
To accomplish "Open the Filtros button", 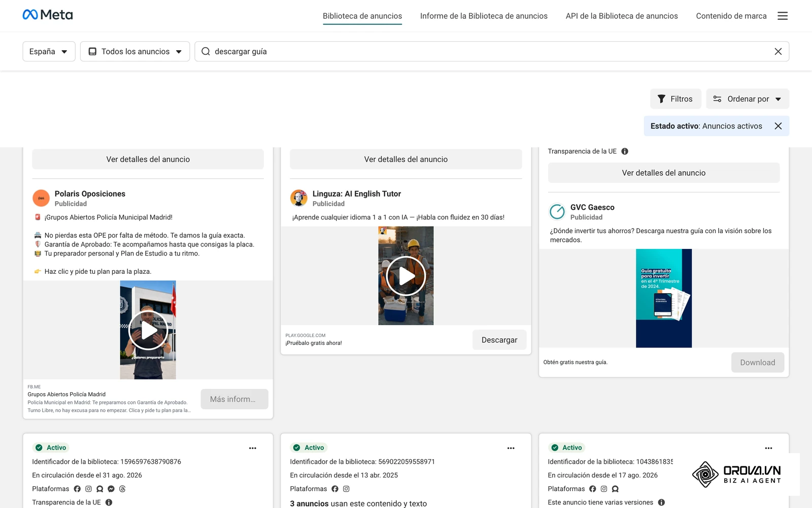I will (675, 99).
